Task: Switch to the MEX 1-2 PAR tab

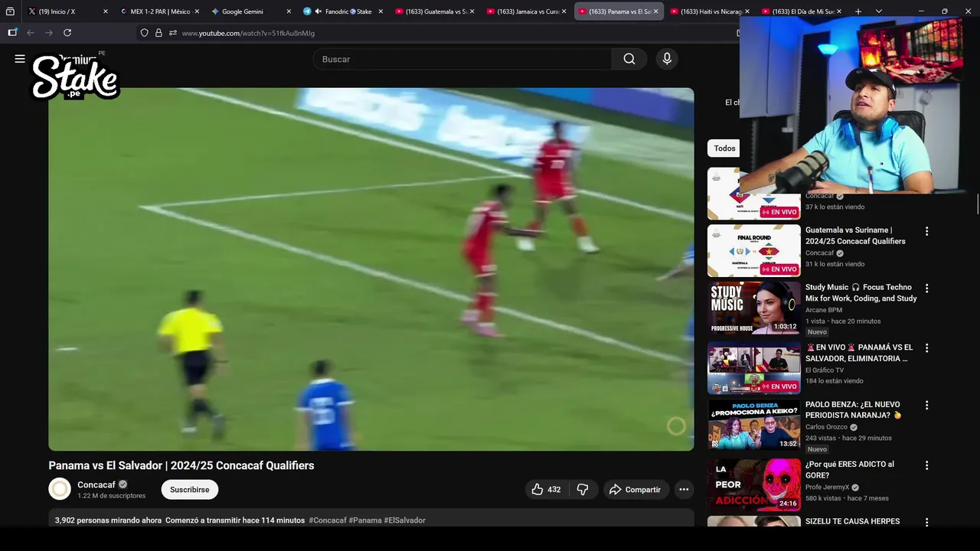Action: (x=157, y=11)
